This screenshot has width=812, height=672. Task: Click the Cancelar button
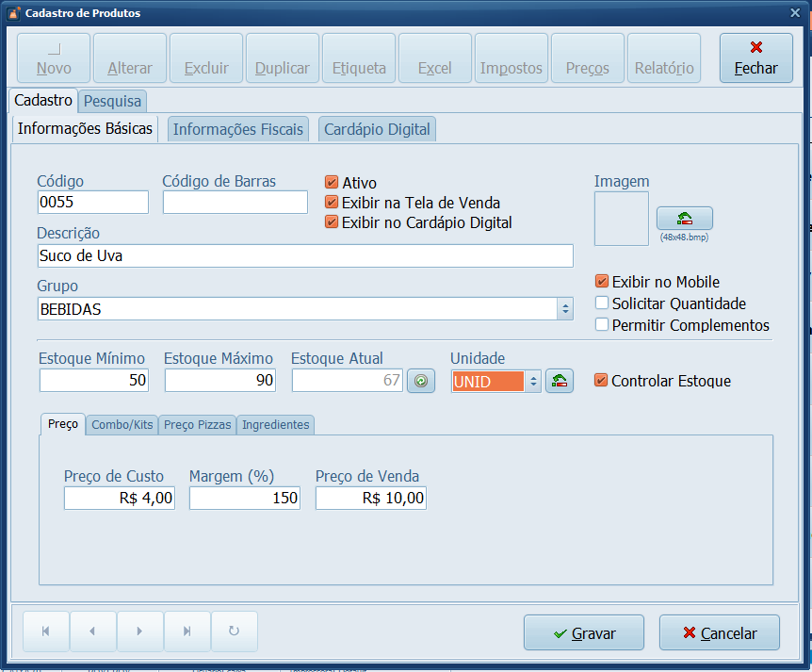point(720,633)
